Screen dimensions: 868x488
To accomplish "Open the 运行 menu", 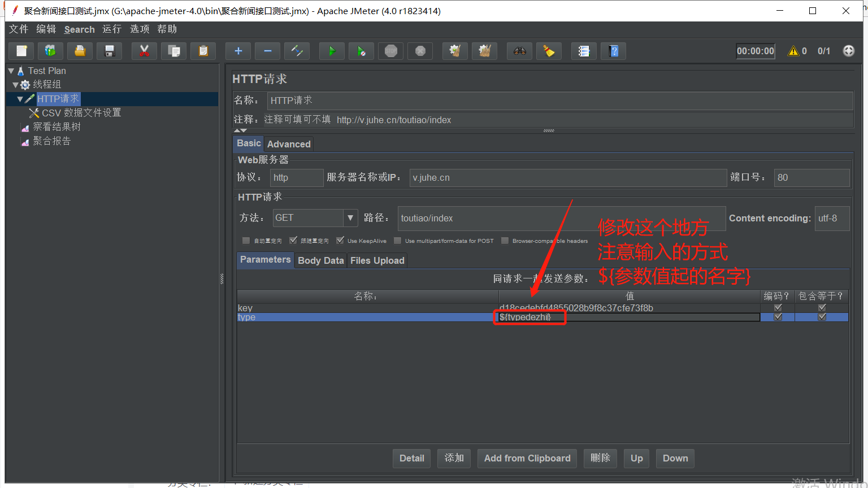I will tap(112, 29).
